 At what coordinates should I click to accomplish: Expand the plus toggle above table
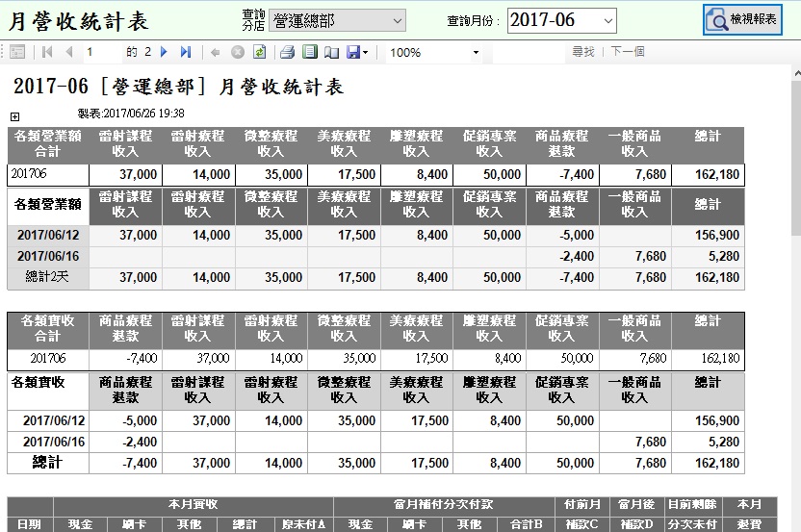click(x=14, y=117)
